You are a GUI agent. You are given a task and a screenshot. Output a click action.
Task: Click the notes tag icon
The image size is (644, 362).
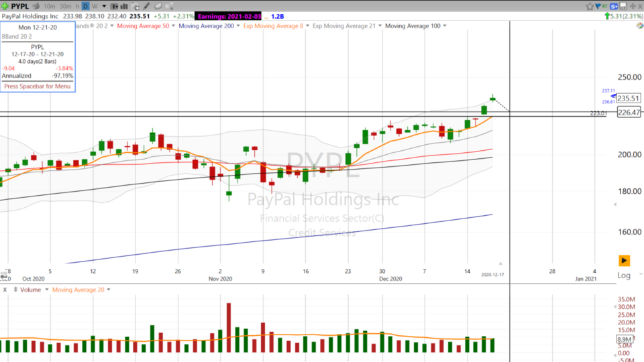[158, 6]
